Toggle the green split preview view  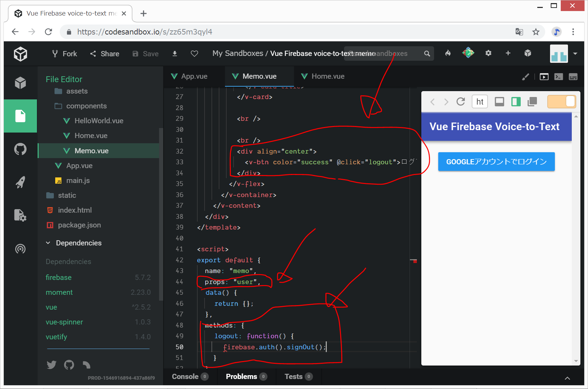coord(516,101)
